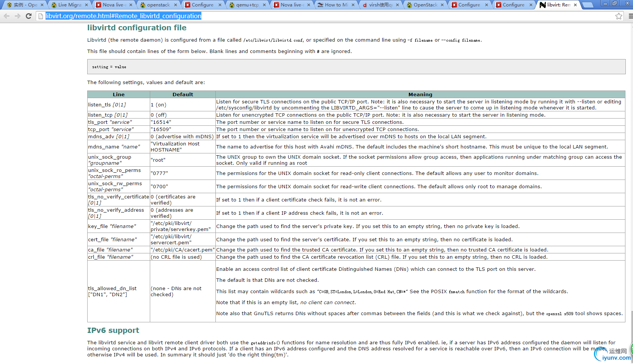Viewport: 633px width, 364px height.
Task: Close the 'qemu+tcp' tab
Action: point(264,5)
